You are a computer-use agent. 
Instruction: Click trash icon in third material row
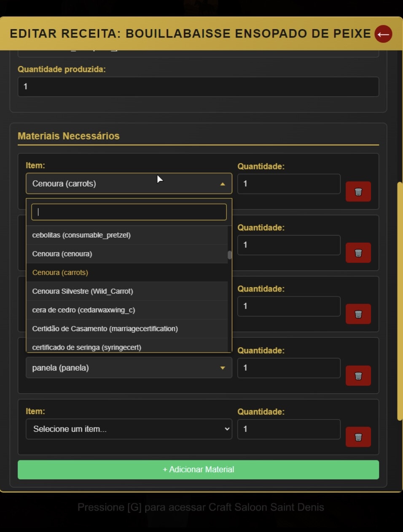click(x=358, y=314)
